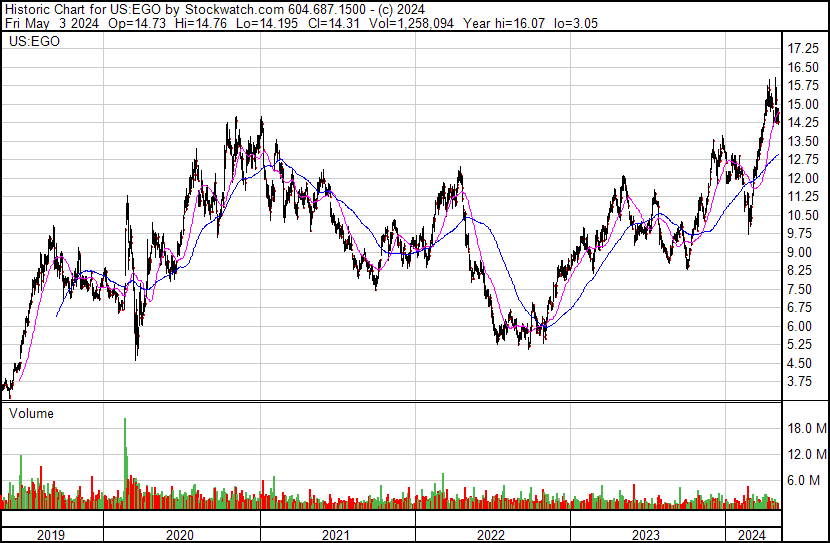The height and width of the screenshot is (543, 830).
Task: Click the 6.00 price axis label
Action: (799, 326)
